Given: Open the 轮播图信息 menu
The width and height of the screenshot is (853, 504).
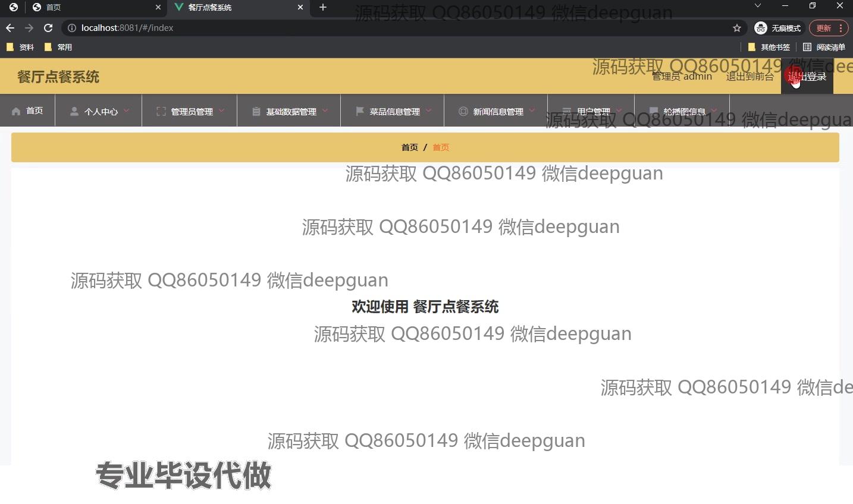Looking at the screenshot, I should click(x=684, y=111).
